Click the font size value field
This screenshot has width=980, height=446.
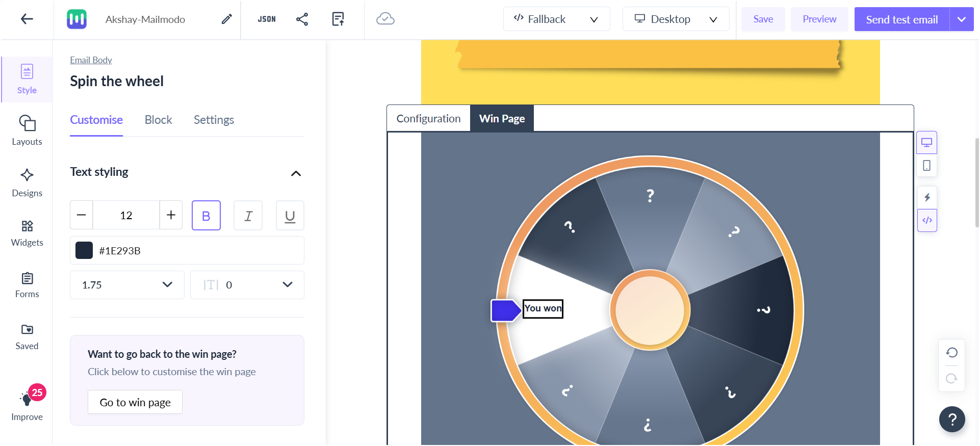(126, 215)
